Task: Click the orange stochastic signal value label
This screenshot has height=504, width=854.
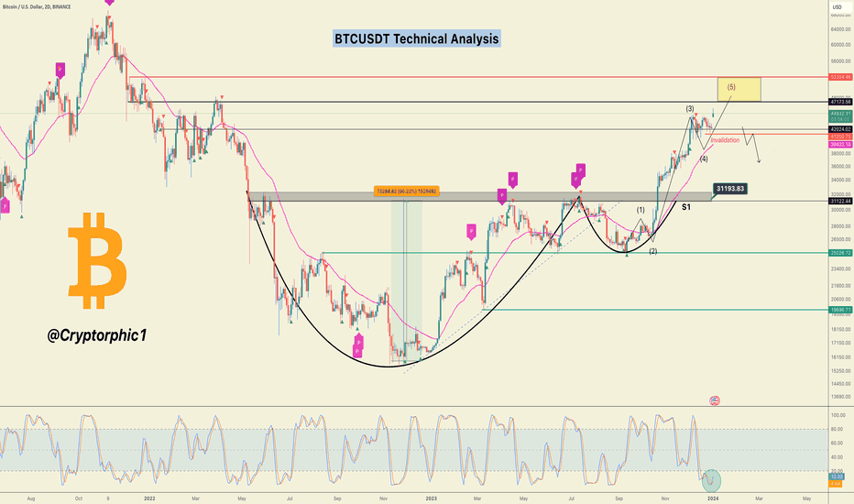Action: point(837,483)
